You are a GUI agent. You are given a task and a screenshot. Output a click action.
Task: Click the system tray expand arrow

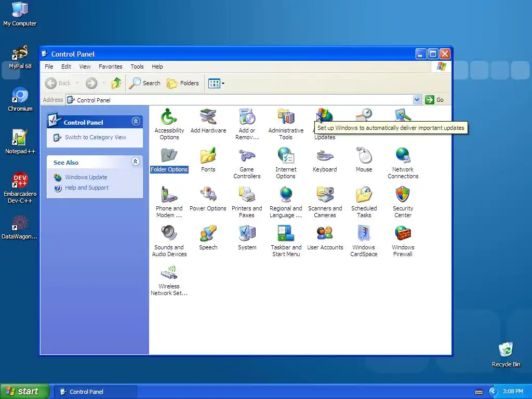click(493, 392)
